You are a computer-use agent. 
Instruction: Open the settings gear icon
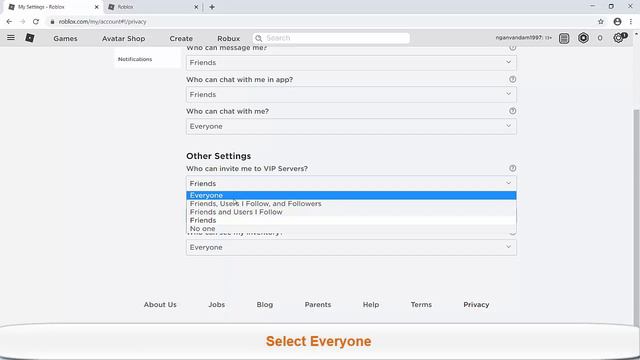(x=619, y=38)
